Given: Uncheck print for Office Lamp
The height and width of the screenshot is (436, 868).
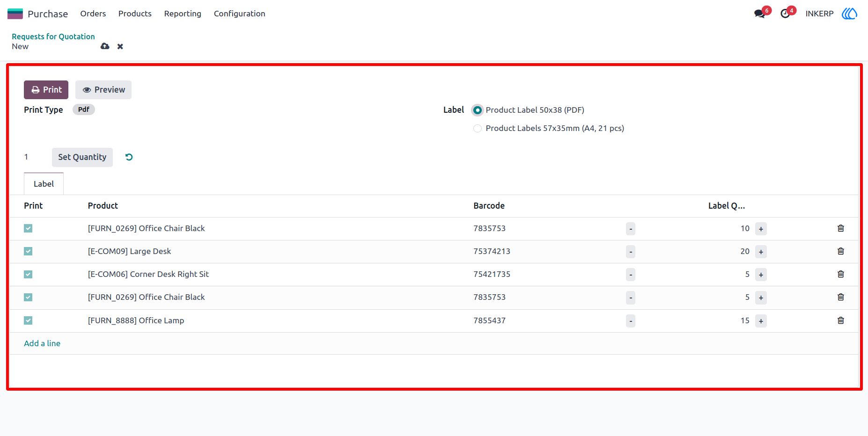Looking at the screenshot, I should point(28,320).
